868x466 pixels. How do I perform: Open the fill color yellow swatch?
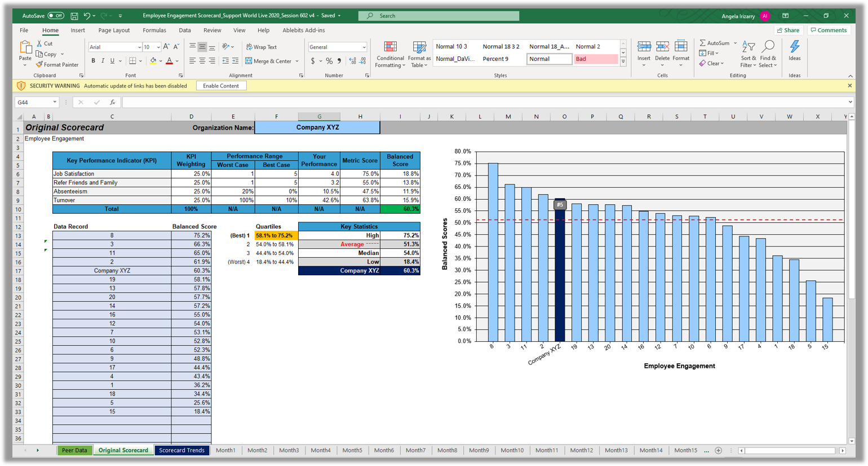tap(153, 61)
